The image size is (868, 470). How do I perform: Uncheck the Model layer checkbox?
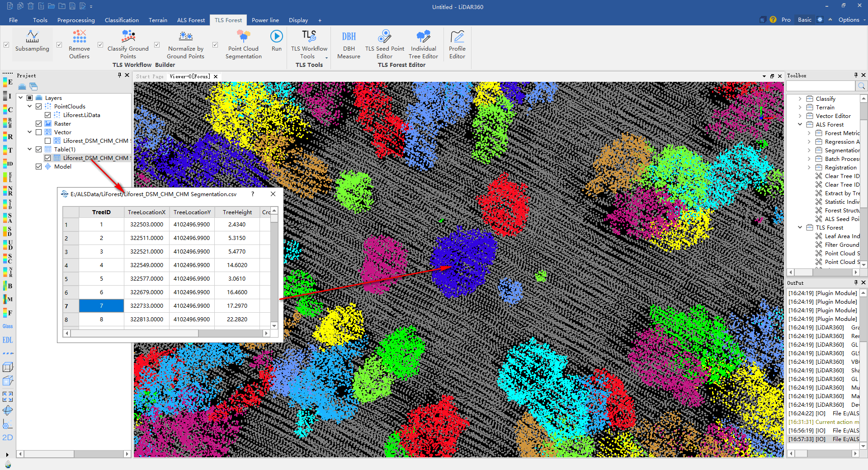pos(38,167)
